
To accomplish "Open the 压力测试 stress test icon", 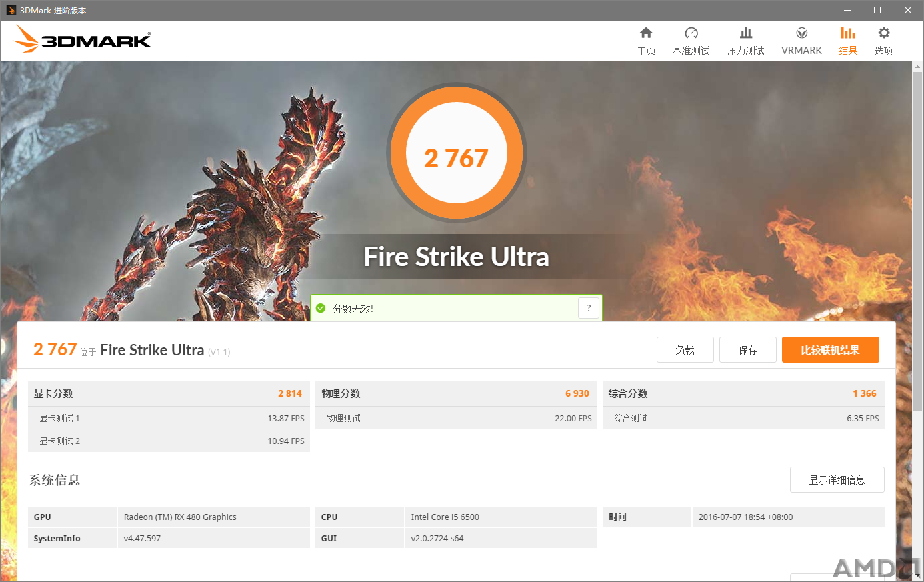I will (746, 33).
